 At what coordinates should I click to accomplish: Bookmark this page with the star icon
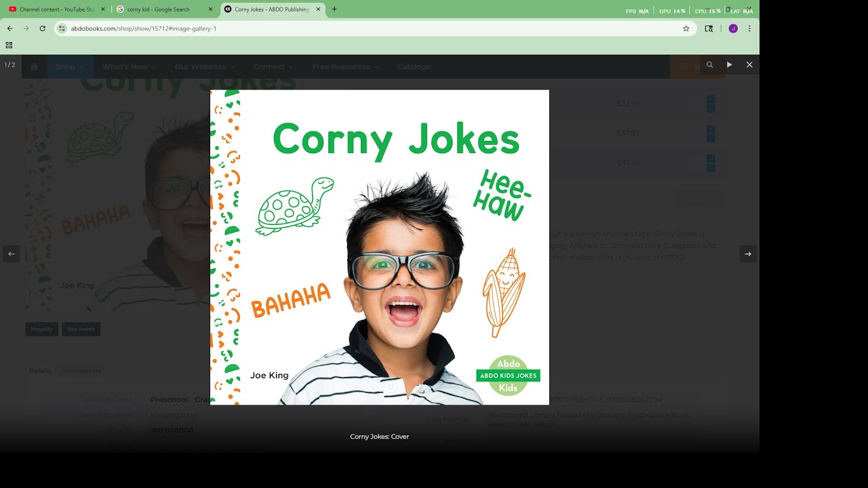686,28
